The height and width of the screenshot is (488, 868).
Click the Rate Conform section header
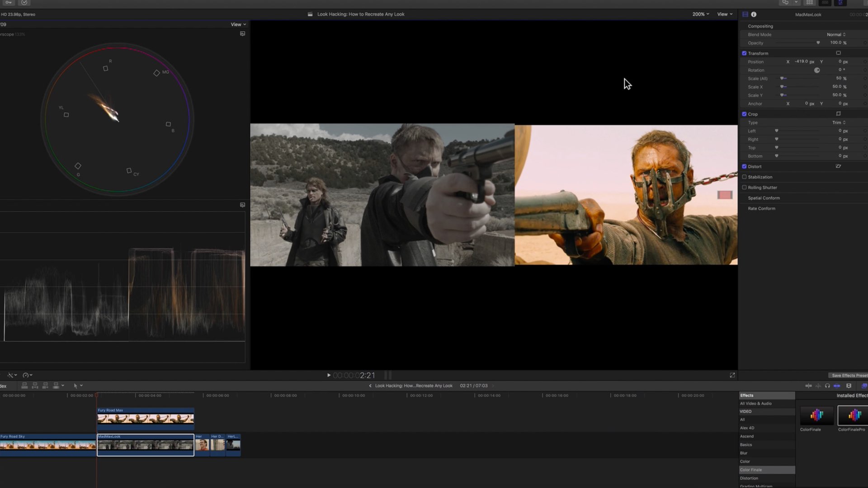click(761, 208)
